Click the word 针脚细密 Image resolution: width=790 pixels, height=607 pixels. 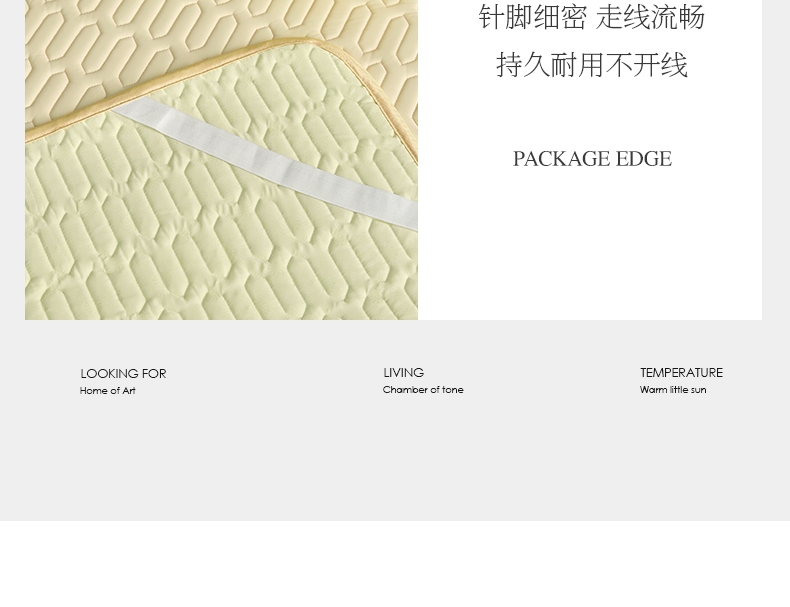[533, 18]
